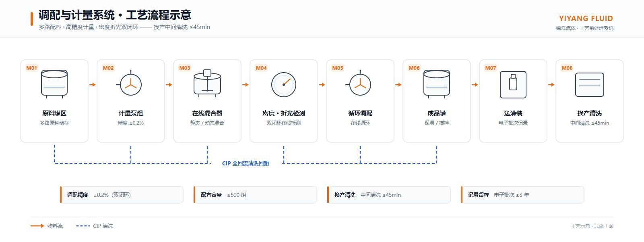Click the 换产清洗 ≤45min spec box
Screen dimensions: 644x242
click(389, 195)
